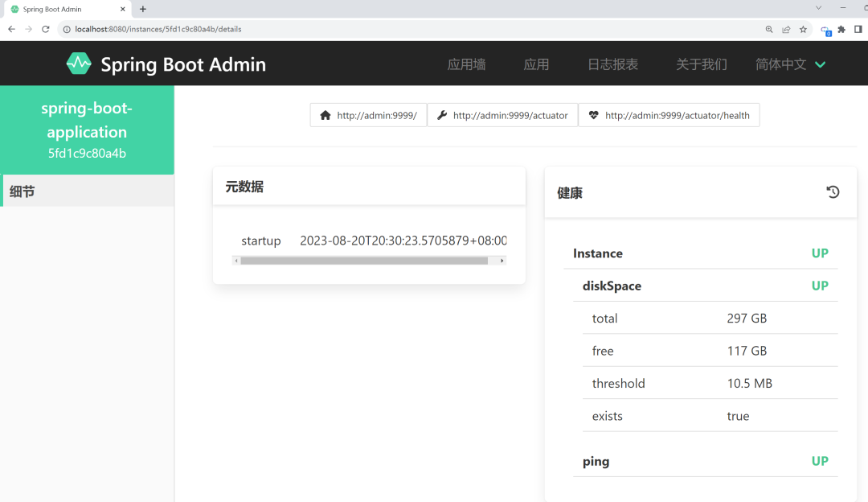Select the 细节 sidebar item
The width and height of the screenshot is (868, 502).
88,191
